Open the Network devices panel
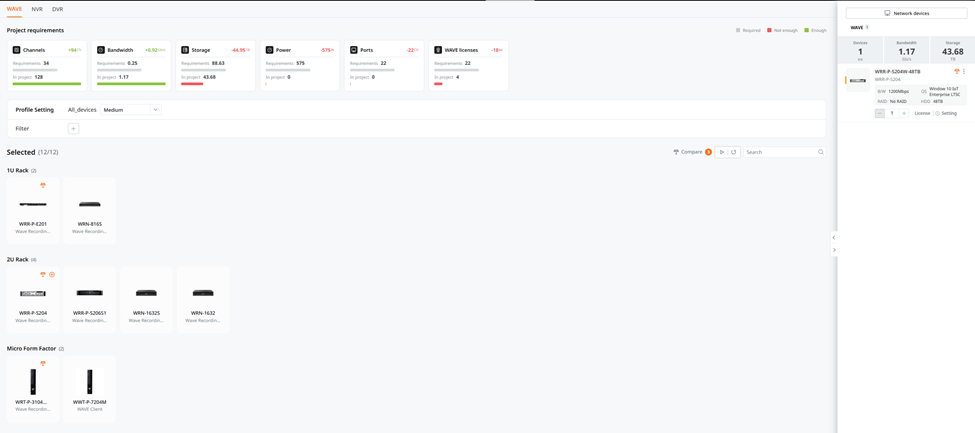This screenshot has width=975, height=433. [x=906, y=13]
